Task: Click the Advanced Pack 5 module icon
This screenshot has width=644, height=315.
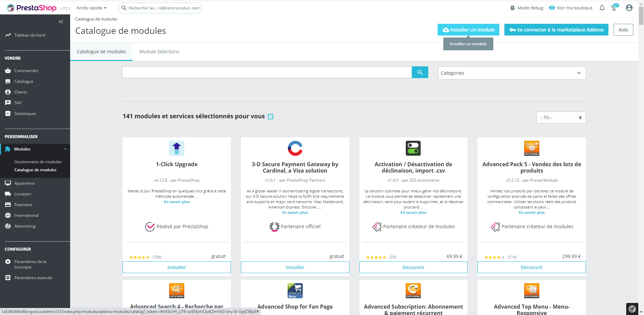Action: pyautogui.click(x=532, y=148)
